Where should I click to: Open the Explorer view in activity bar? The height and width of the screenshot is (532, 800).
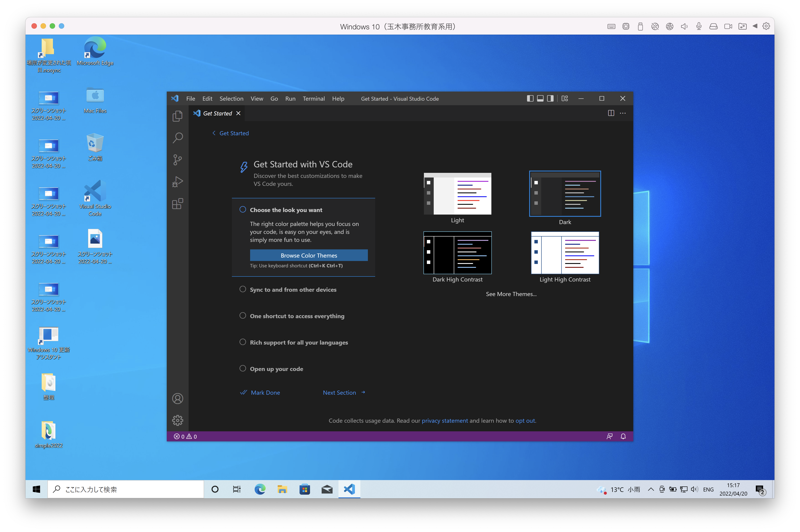[177, 116]
